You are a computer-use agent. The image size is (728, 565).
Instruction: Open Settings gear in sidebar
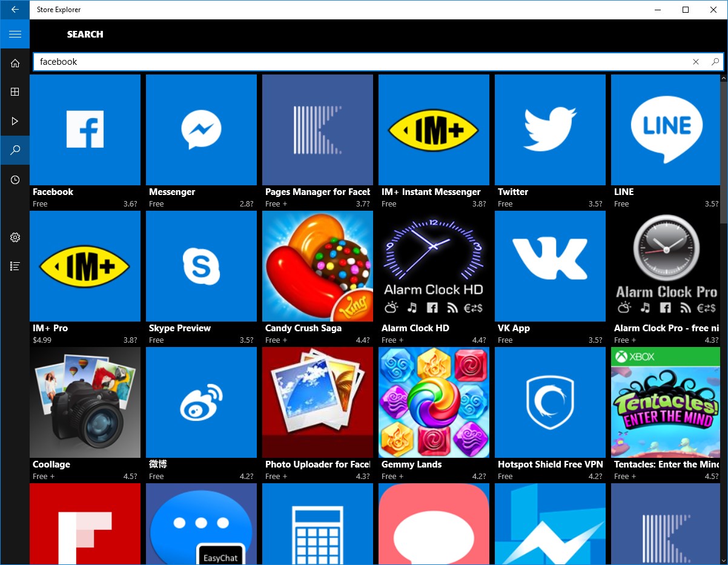pos(15,237)
